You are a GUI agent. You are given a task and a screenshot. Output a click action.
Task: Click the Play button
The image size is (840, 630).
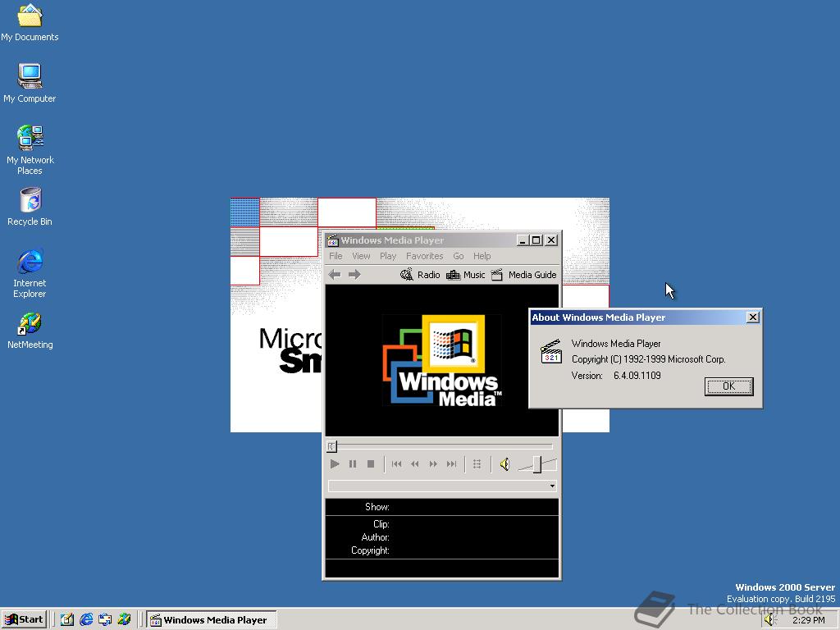[x=335, y=464]
